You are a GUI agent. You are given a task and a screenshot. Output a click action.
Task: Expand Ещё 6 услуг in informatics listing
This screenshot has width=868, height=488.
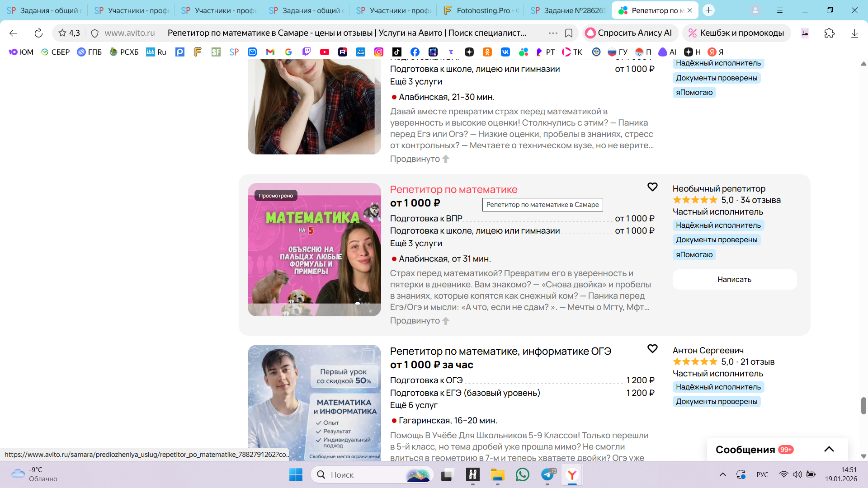click(x=414, y=405)
